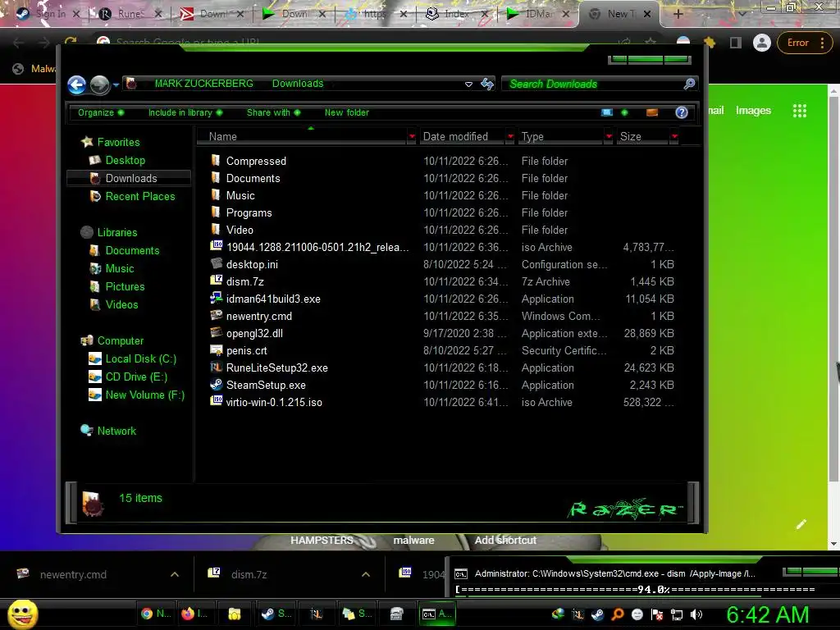Open the Google apps grid icon

799,111
